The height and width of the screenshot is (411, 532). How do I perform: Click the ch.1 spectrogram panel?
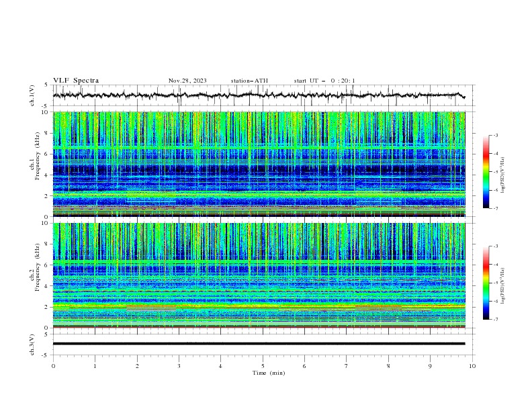tap(259, 164)
